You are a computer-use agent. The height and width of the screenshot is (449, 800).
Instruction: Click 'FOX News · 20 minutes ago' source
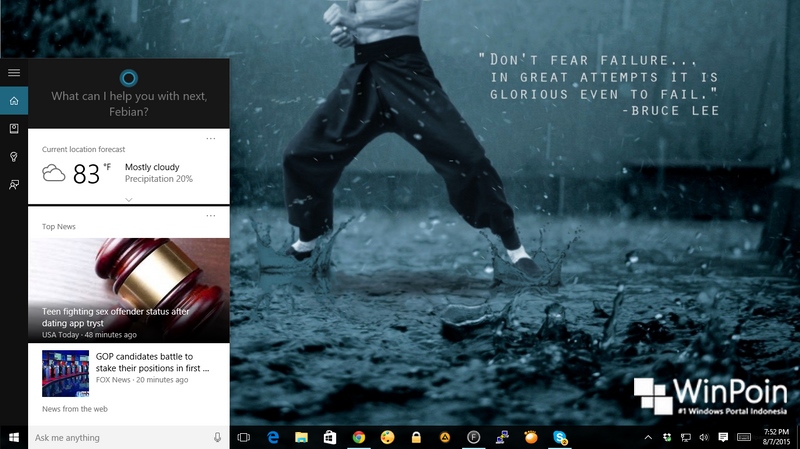tap(142, 380)
